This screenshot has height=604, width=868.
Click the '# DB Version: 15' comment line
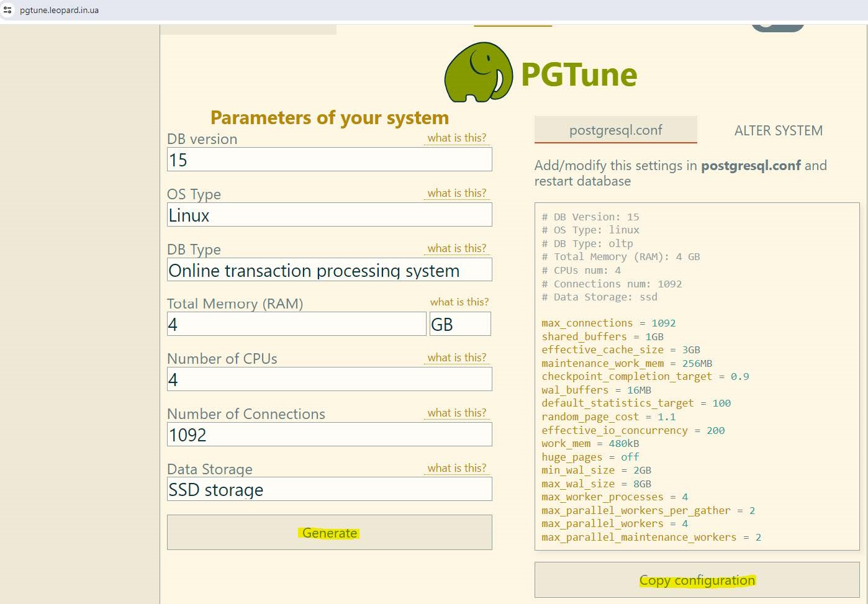[x=590, y=217]
